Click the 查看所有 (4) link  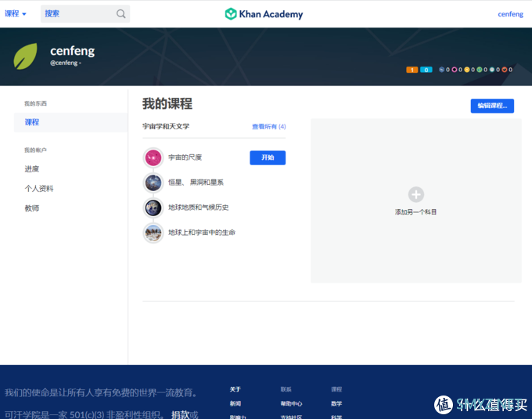268,126
